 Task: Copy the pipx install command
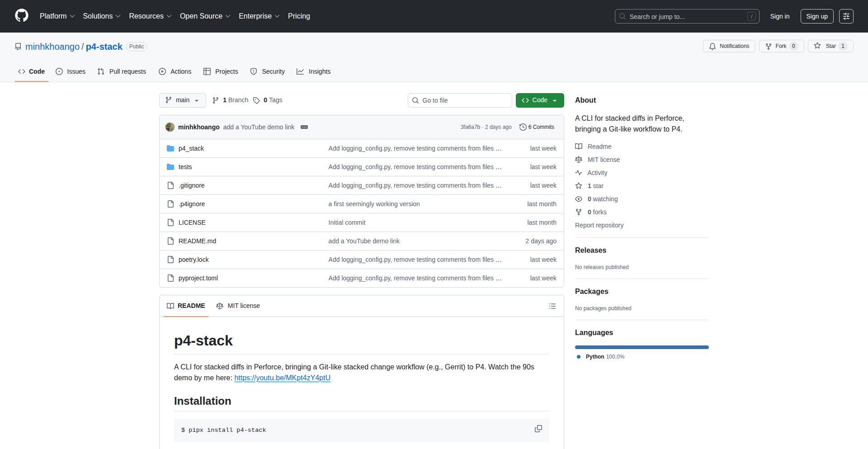tap(538, 429)
